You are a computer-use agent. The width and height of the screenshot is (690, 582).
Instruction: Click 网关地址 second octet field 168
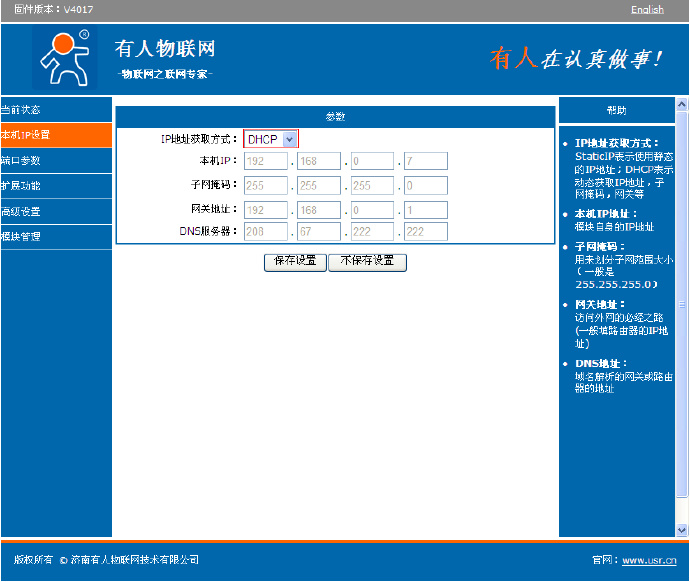[319, 210]
